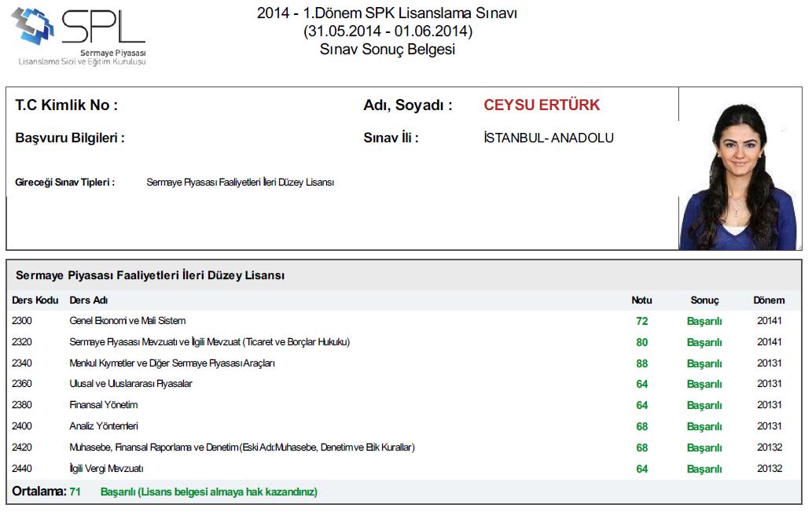Click course code 2380
This screenshot has width=812, height=512.
[22, 405]
